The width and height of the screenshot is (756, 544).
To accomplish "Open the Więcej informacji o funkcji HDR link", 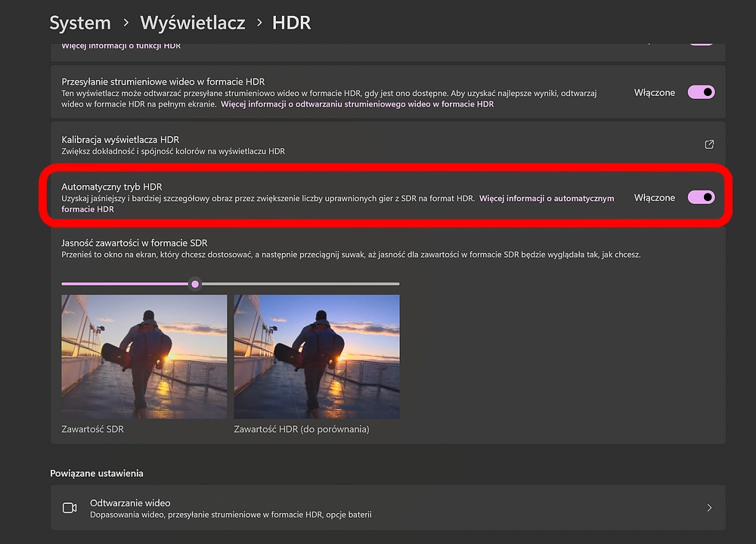I will (x=121, y=46).
